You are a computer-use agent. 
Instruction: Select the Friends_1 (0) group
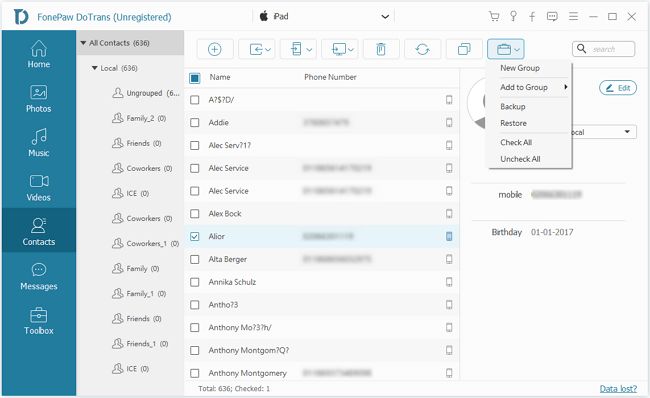(140, 344)
